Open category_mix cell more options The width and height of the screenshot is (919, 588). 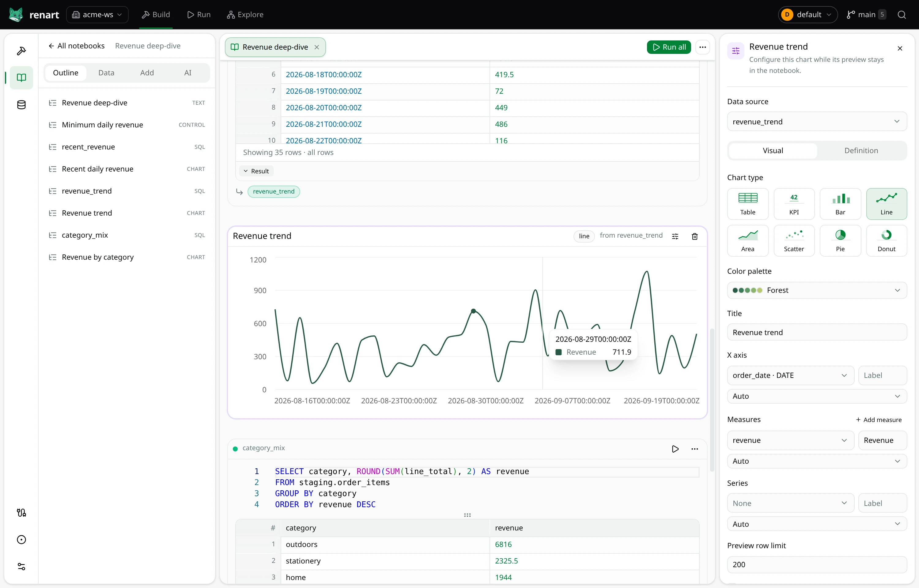(694, 449)
